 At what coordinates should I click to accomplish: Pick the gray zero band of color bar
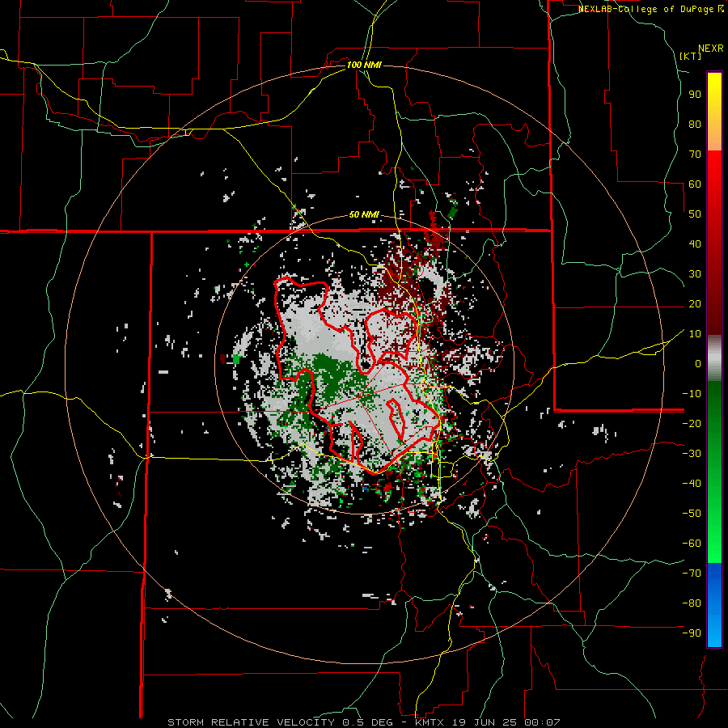[714, 358]
